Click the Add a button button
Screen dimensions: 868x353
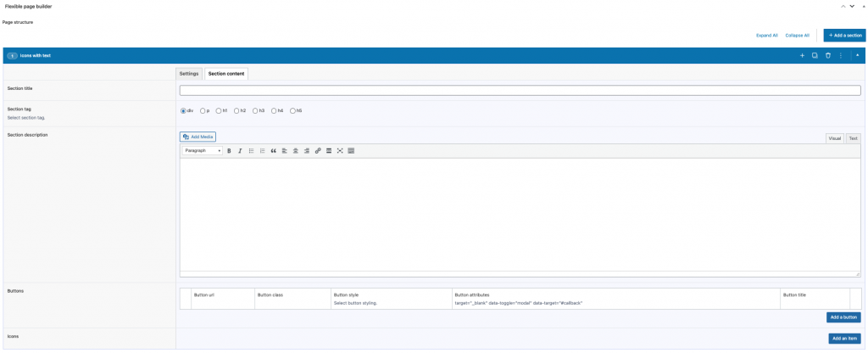point(843,317)
